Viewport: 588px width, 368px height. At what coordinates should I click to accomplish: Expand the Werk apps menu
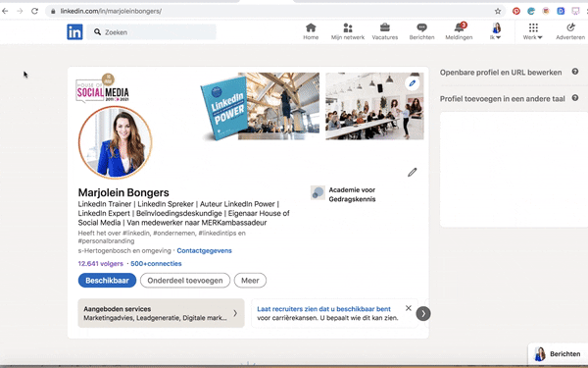pos(533,31)
